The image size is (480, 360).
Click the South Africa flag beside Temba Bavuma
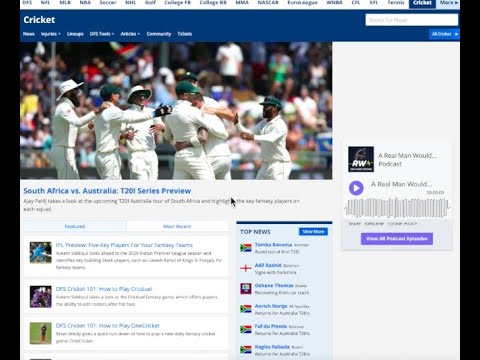(246, 248)
